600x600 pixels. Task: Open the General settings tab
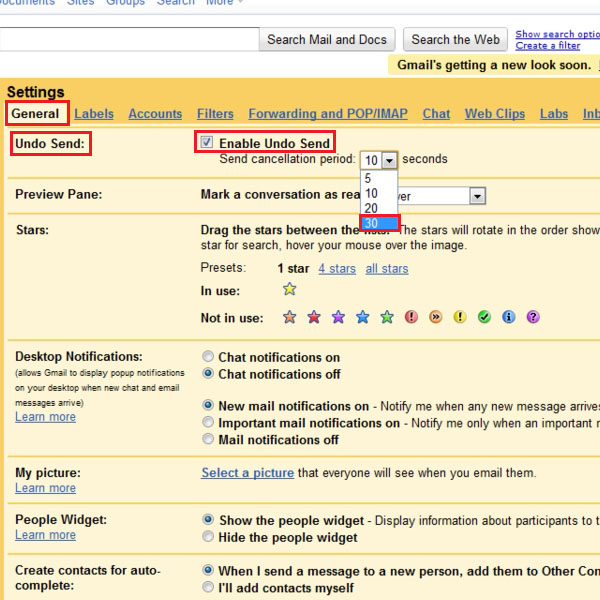[x=35, y=114]
